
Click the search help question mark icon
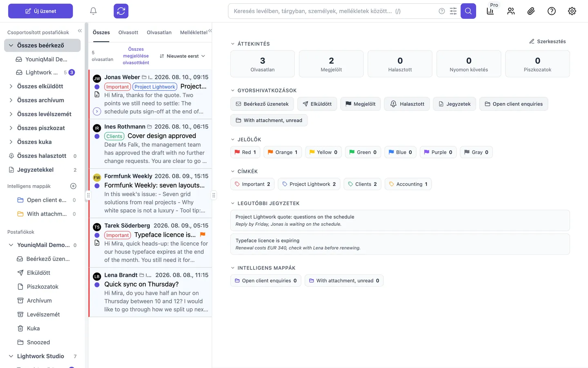pos(442,11)
